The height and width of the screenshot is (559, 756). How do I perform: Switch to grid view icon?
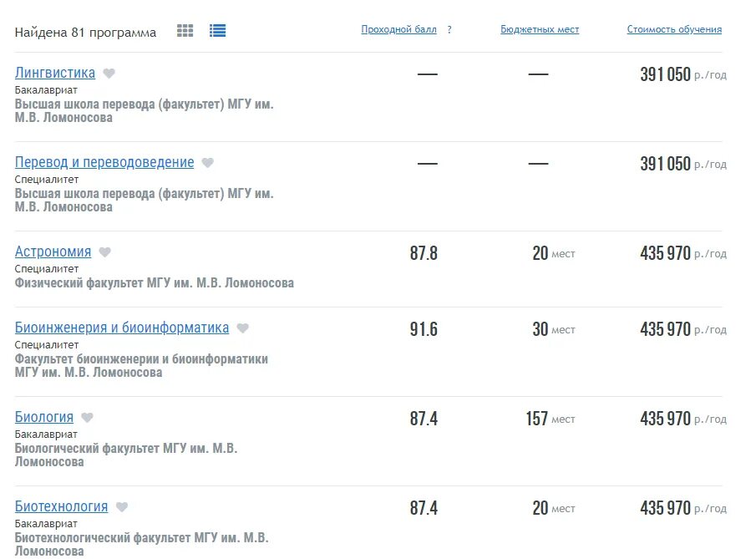pyautogui.click(x=185, y=31)
